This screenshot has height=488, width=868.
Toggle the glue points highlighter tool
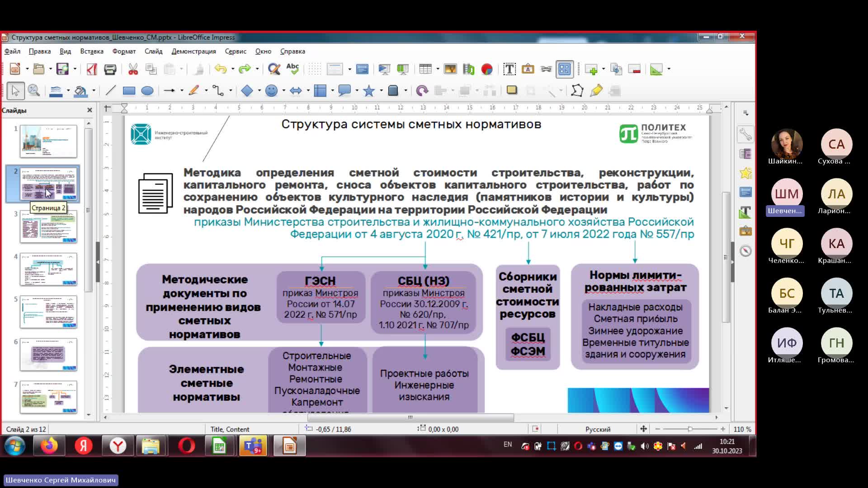point(596,91)
